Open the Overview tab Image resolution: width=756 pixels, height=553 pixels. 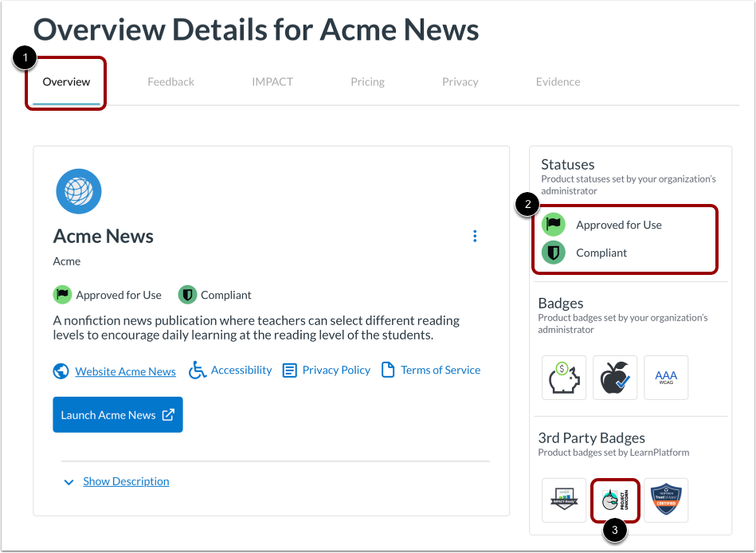[66, 82]
